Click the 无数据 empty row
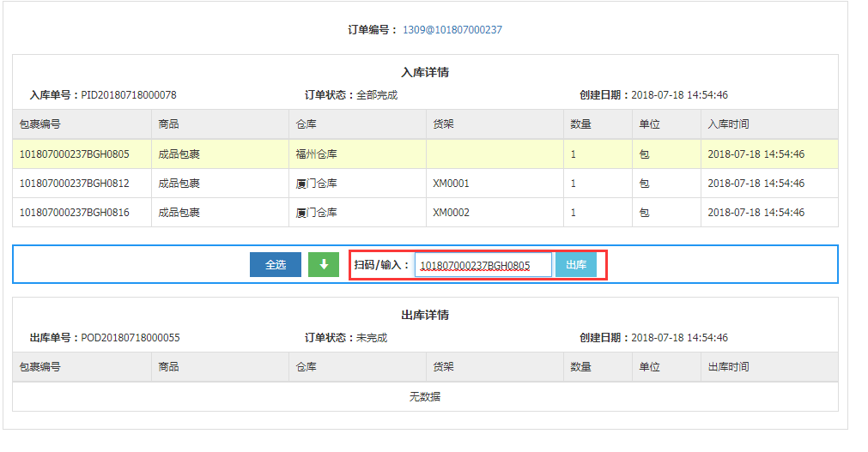Screen dimensions: 868x452 [425, 397]
